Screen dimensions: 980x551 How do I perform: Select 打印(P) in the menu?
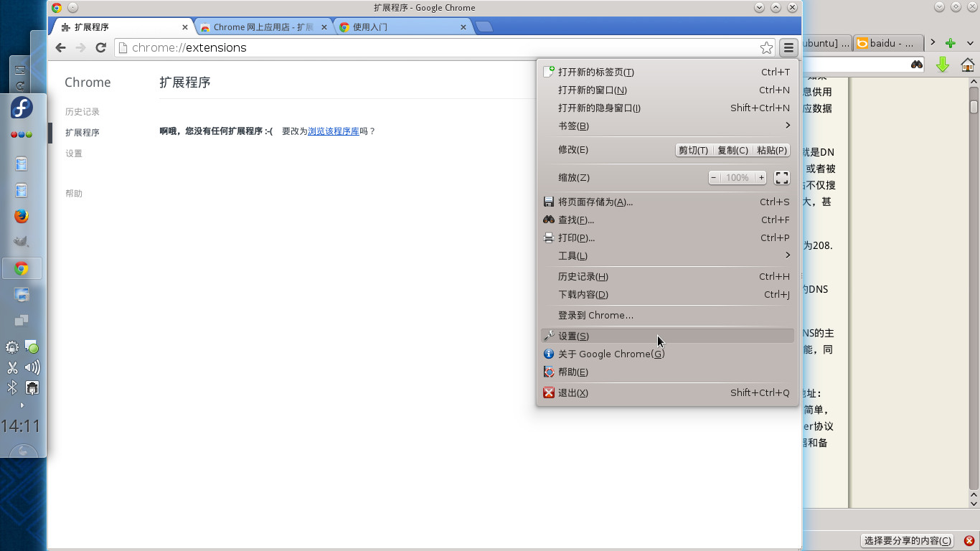667,237
